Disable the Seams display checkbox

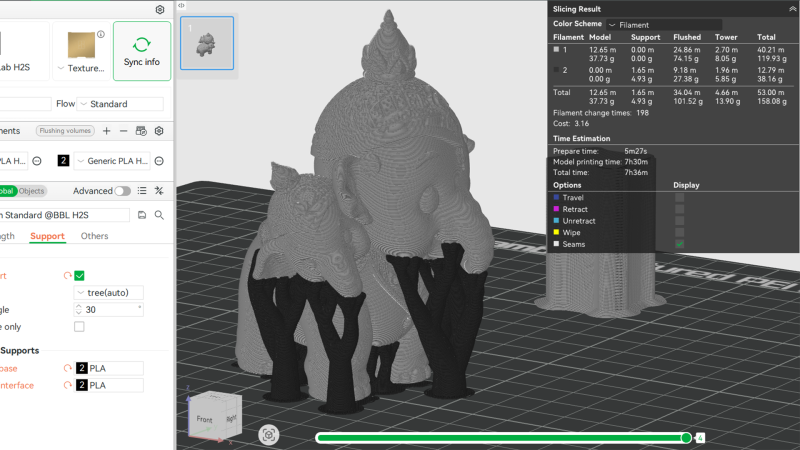pyautogui.click(x=680, y=244)
